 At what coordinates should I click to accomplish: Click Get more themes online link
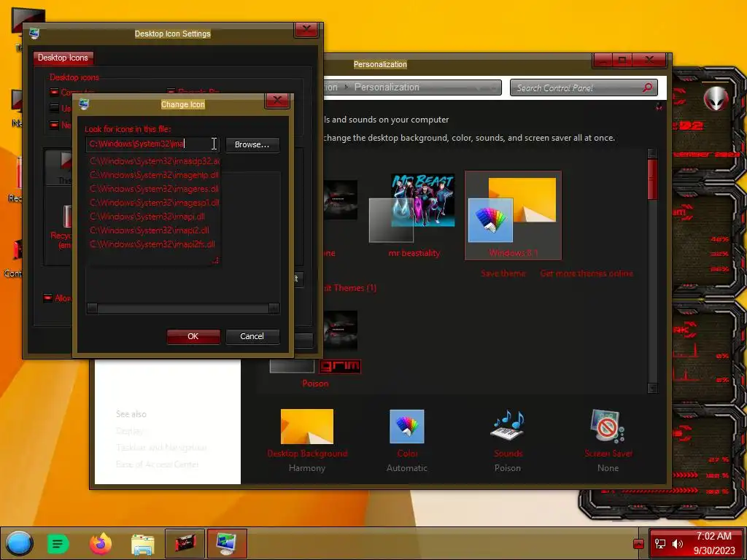tap(587, 273)
